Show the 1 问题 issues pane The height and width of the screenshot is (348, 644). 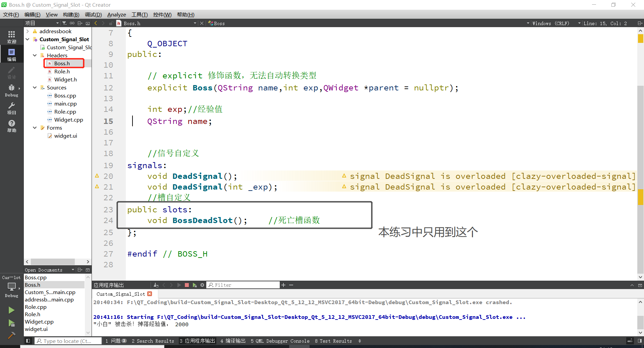coord(116,341)
